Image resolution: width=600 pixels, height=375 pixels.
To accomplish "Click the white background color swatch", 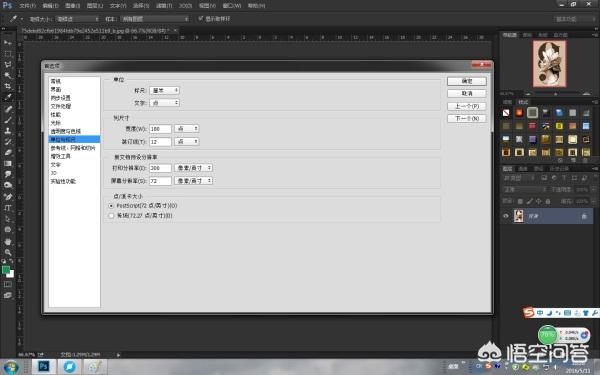I will tap(11, 274).
